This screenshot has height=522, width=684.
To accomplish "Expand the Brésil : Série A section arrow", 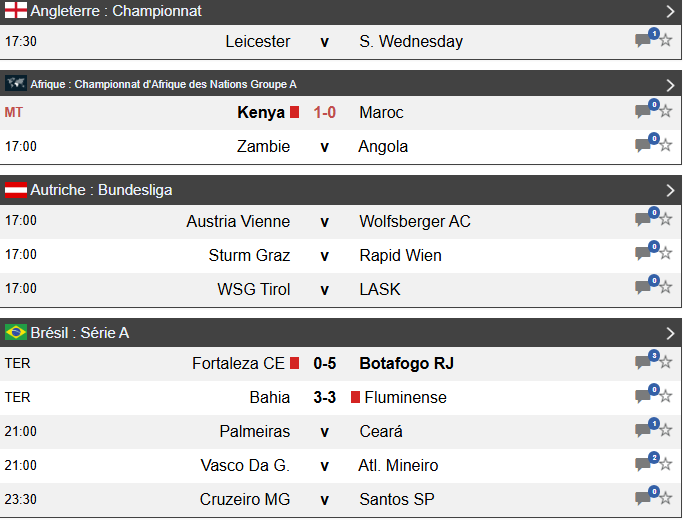I will (x=670, y=333).
